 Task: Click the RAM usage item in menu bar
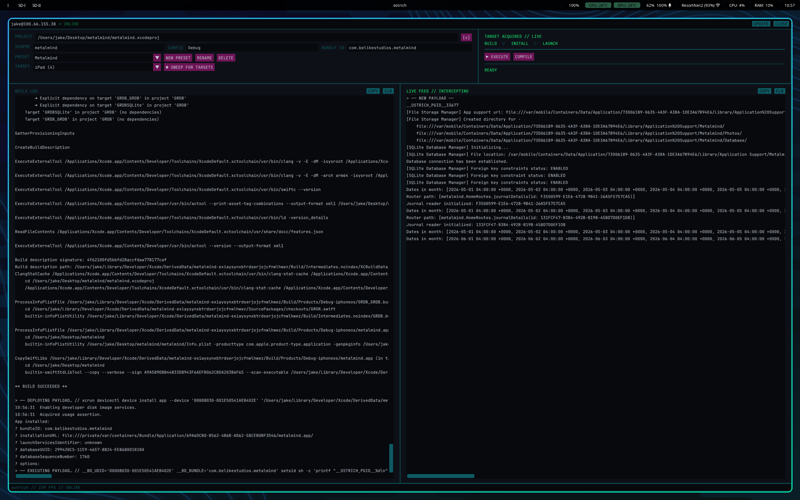pos(764,5)
